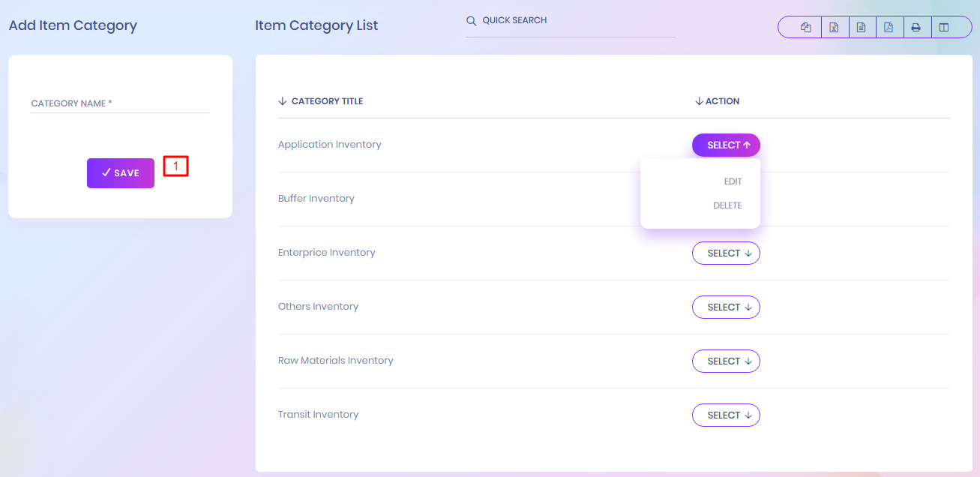This screenshot has height=477, width=980.
Task: Expand Select dropdown for Enterprice Inventory
Action: coord(726,253)
